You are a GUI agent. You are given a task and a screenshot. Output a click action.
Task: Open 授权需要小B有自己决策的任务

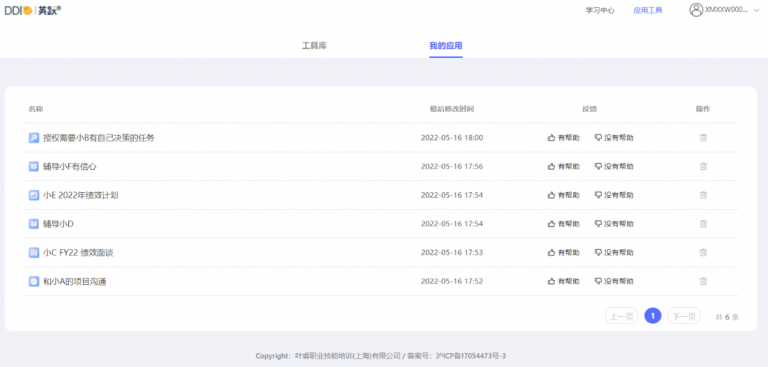99,138
